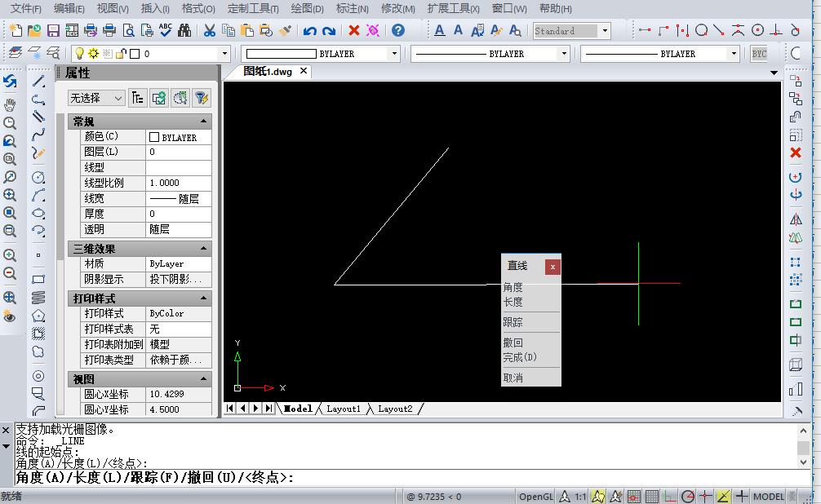The image size is (821, 504).
Task: Cut selection with scissors icon
Action: coord(210,30)
